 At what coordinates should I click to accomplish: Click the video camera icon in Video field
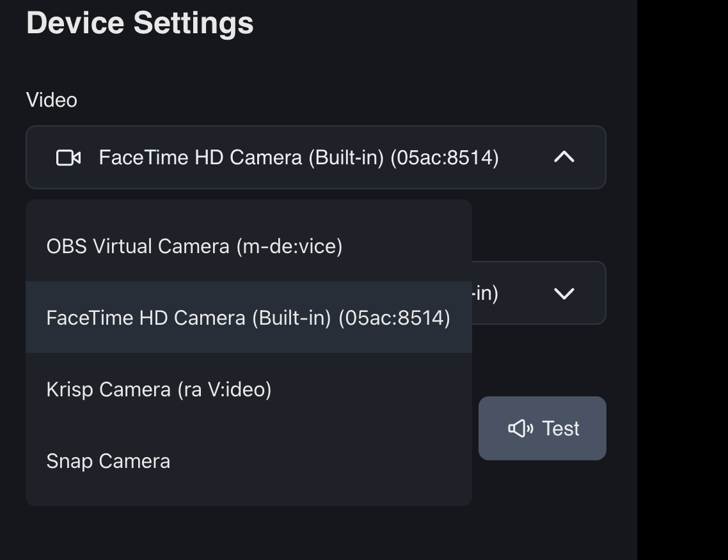click(x=68, y=158)
